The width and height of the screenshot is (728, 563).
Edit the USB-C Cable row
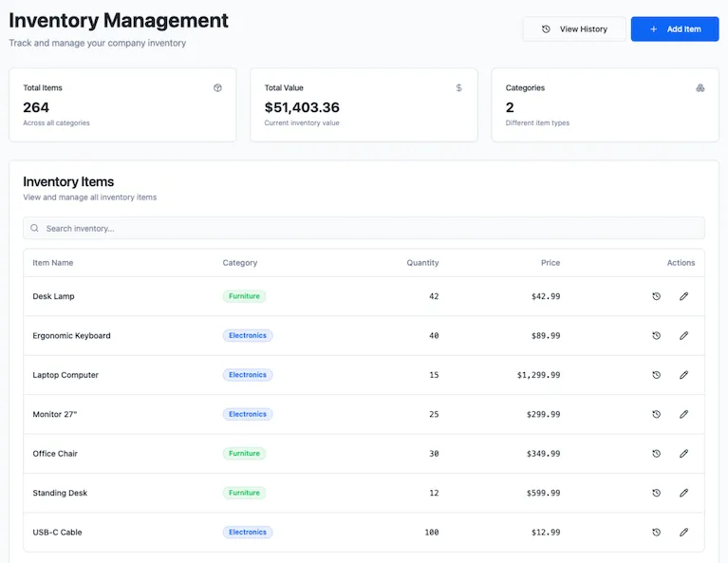tap(683, 533)
